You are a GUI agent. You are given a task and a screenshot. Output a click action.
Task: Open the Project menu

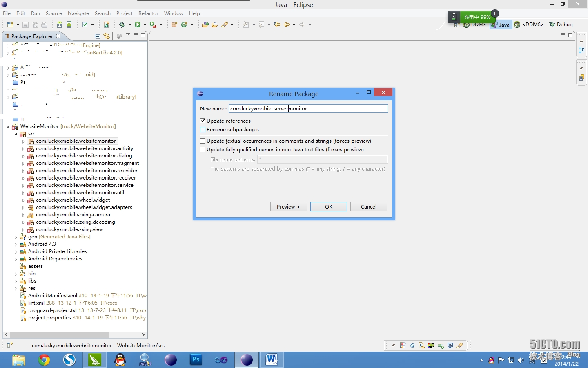[x=125, y=13]
